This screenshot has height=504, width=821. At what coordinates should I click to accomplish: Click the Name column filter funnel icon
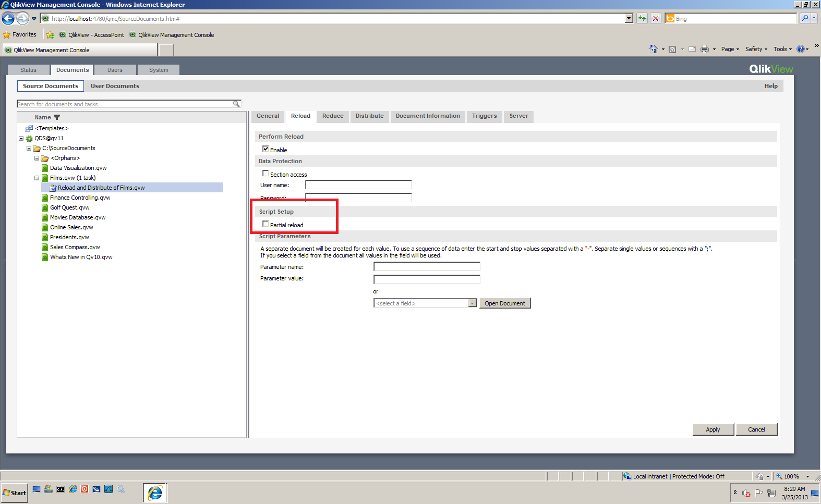point(57,118)
